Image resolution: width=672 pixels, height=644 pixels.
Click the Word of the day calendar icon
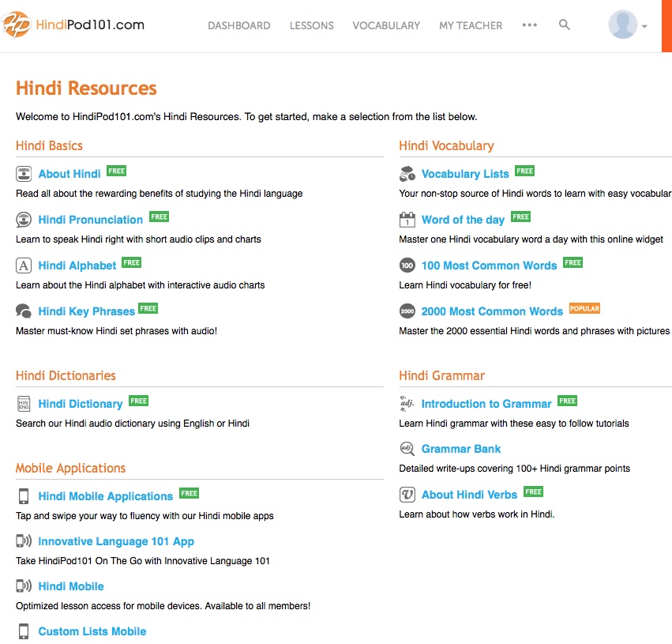407,220
